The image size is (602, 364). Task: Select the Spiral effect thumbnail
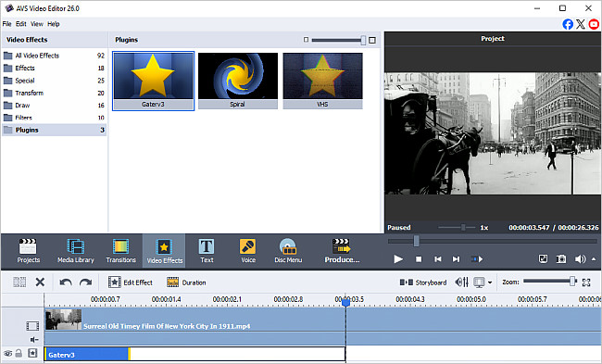238,81
